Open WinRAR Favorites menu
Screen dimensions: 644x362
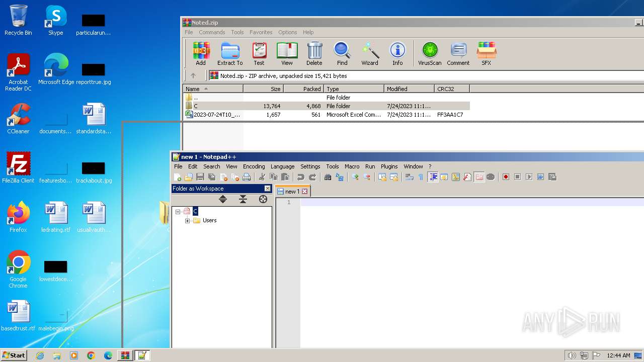pos(261,32)
